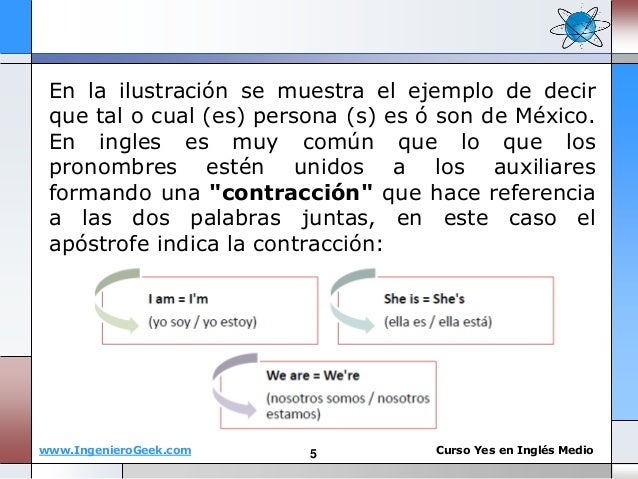
Task: Click the green curved arrow beside I am
Action: point(118,300)
